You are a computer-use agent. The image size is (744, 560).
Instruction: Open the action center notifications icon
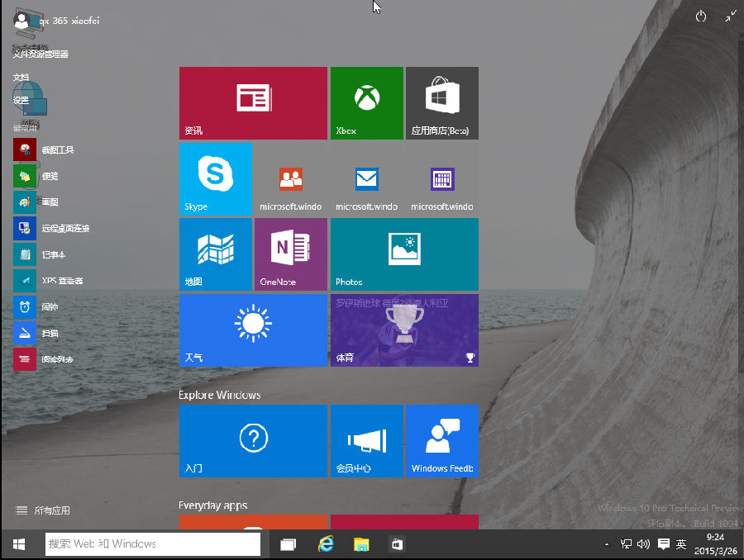663,543
